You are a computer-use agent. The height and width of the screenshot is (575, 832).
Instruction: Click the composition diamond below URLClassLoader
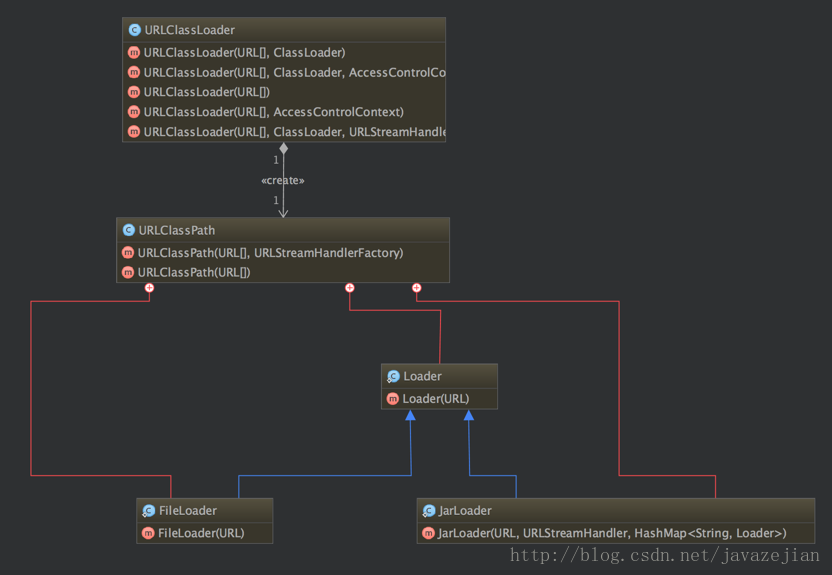[284, 149]
